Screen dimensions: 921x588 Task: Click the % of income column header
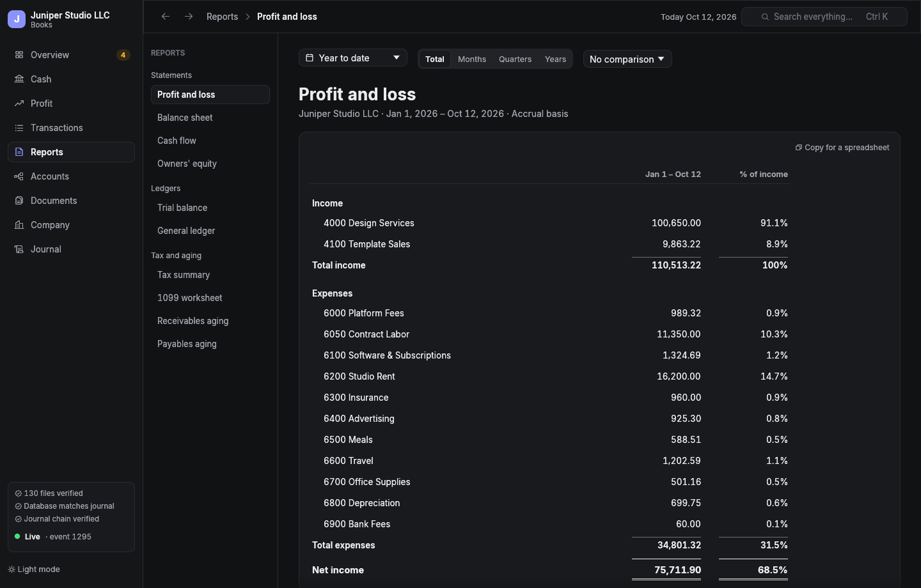click(x=764, y=174)
